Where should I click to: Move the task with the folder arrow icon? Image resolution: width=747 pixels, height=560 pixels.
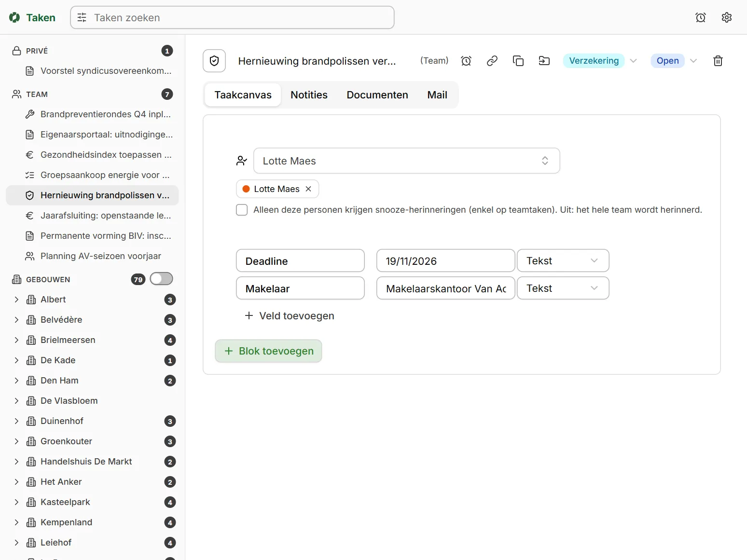point(544,61)
